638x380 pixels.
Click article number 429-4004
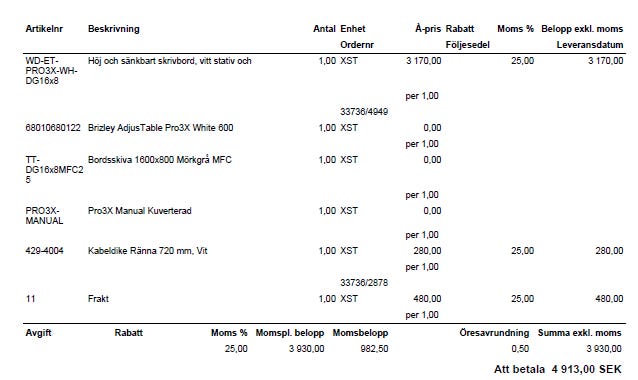click(x=44, y=251)
